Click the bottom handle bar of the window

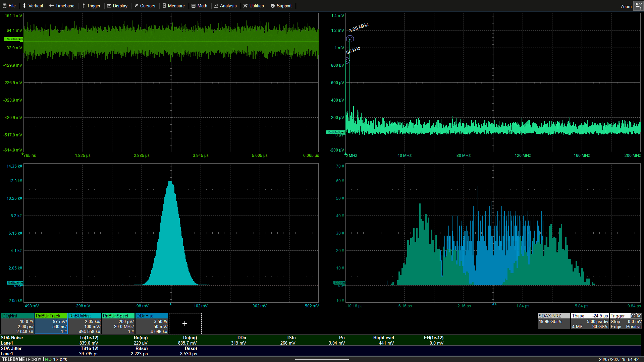pos(322,359)
